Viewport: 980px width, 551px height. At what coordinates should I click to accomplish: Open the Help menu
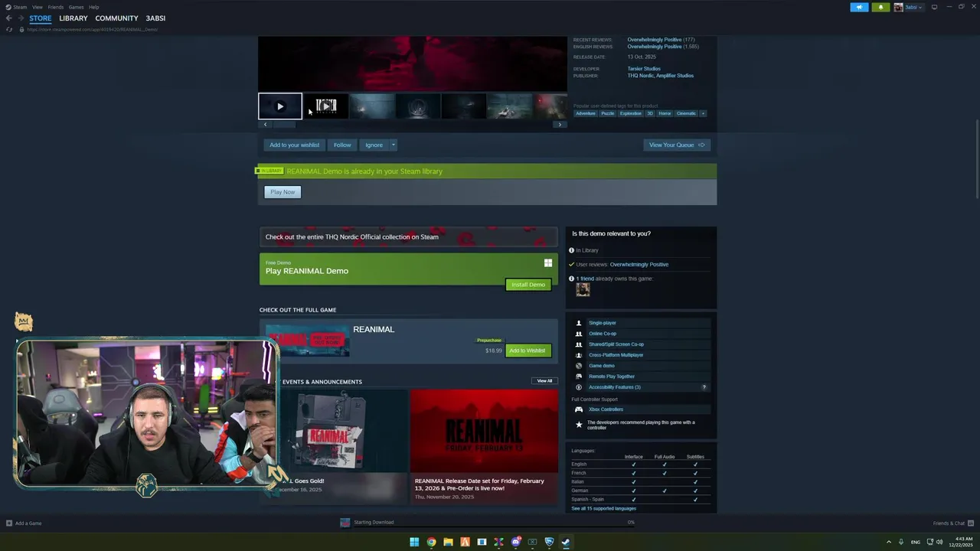[93, 7]
